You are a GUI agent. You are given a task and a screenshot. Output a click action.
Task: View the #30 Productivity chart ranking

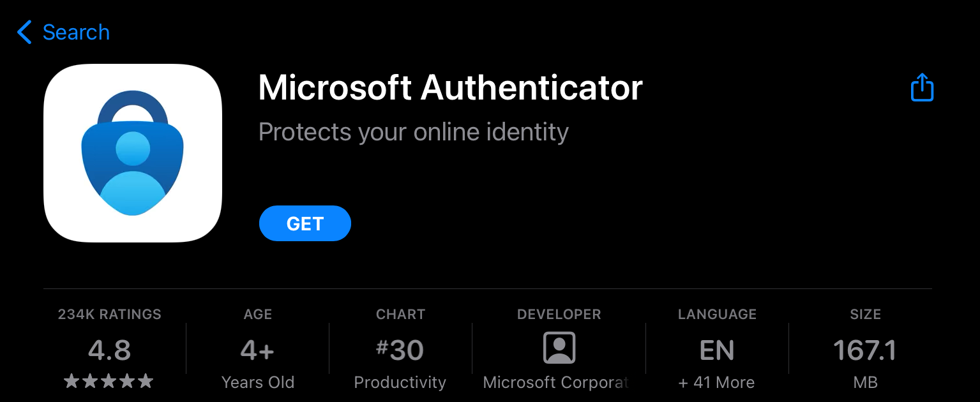(x=400, y=349)
